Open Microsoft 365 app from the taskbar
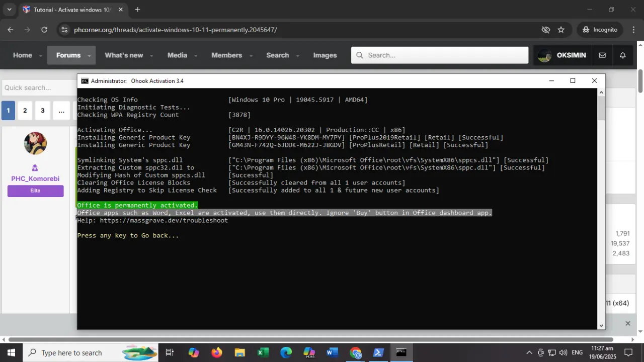 point(309,352)
